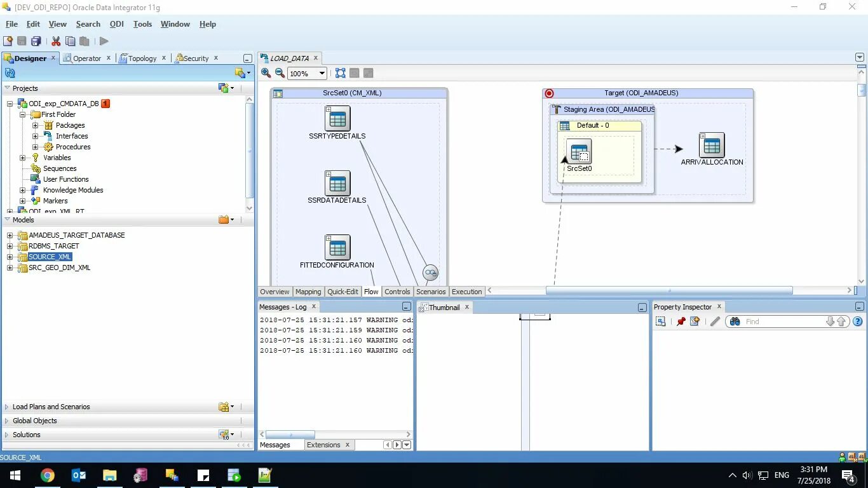Close the LOAD_DATA editor tab
Screen dimensions: 868x488
316,58
